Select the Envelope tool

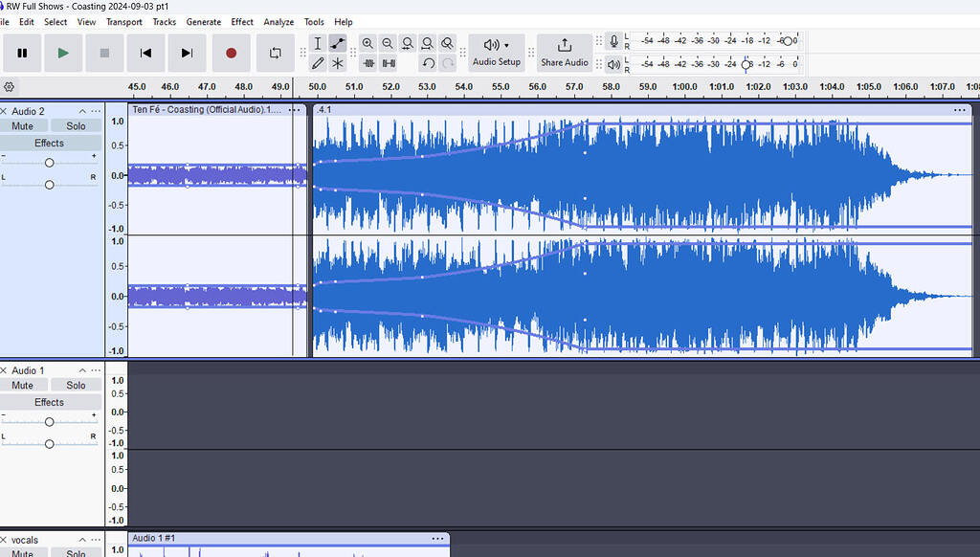click(x=338, y=43)
